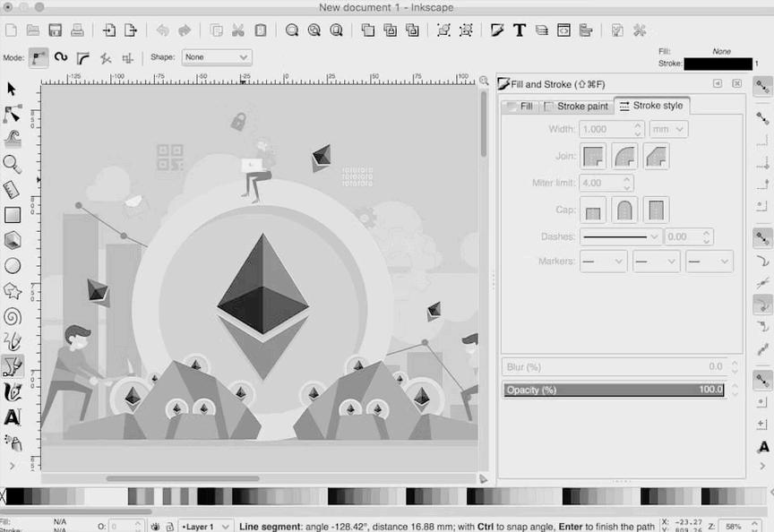Select the Node edit tool

[x=12, y=114]
